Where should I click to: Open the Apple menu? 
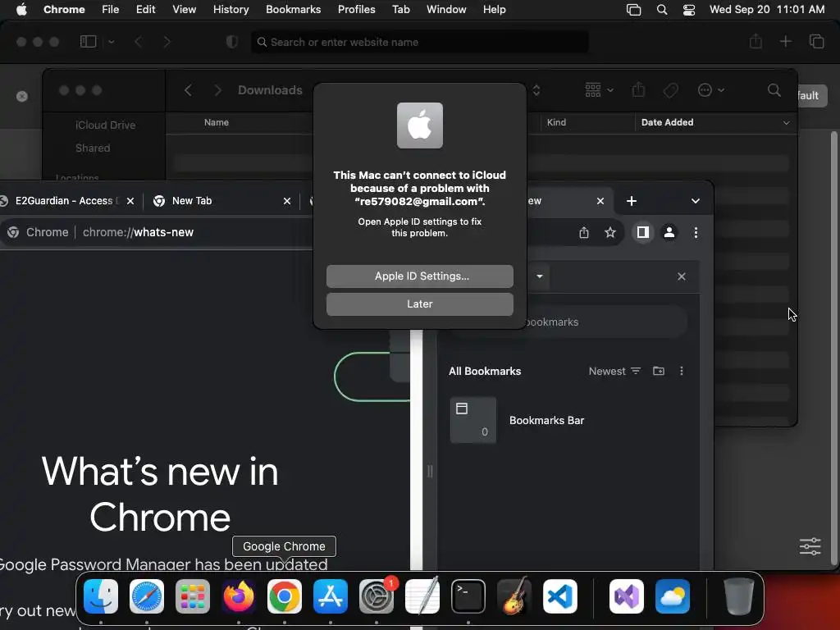21,10
